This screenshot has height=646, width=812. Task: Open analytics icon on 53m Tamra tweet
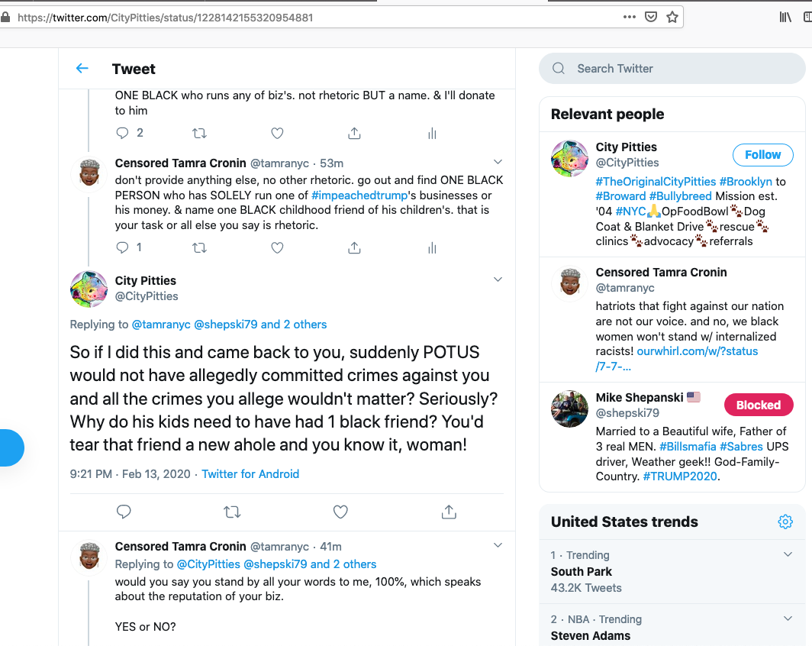point(432,247)
